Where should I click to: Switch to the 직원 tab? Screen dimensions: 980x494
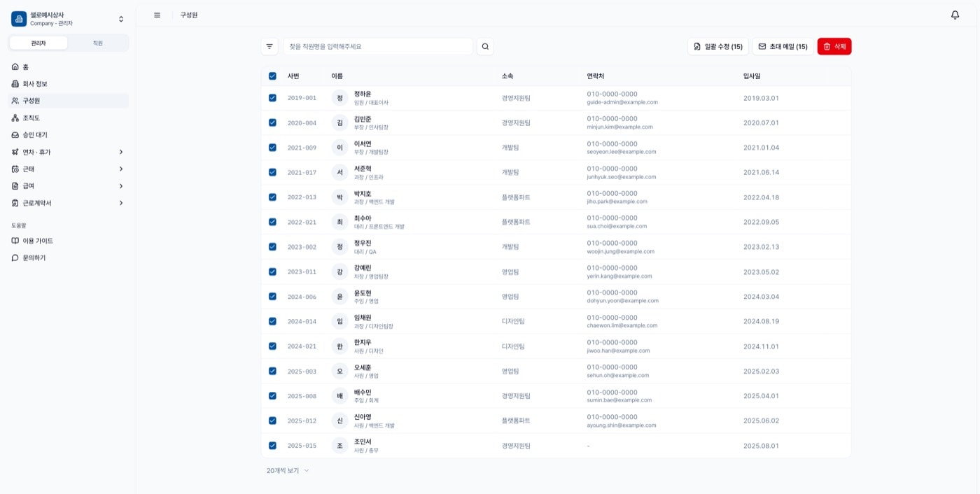[98, 43]
